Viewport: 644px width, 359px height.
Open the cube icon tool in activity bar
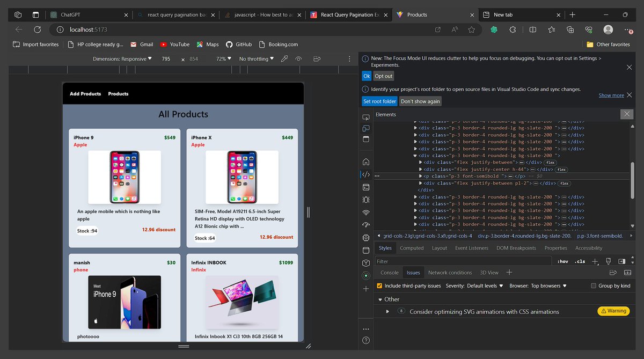pos(366,263)
